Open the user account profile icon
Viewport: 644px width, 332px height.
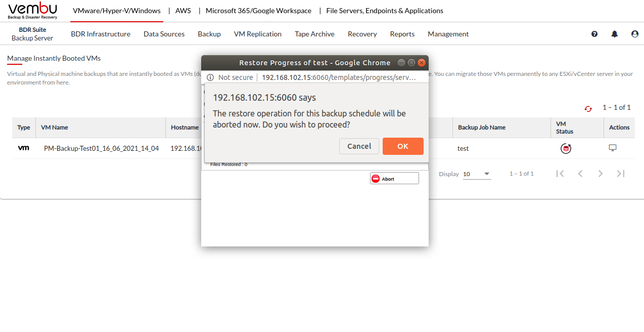635,34
